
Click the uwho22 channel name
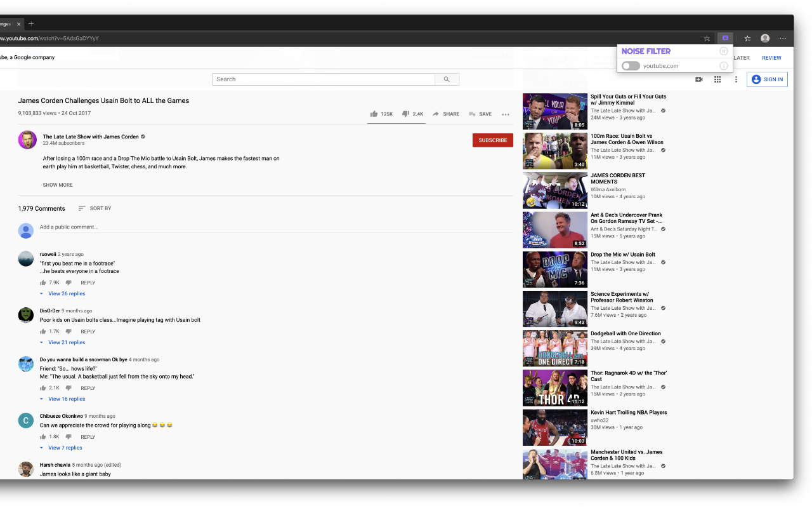599,420
